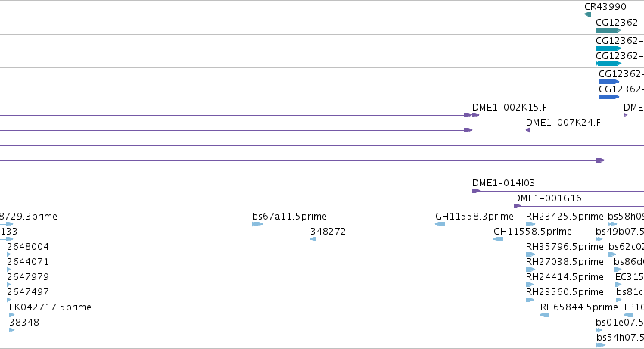
Task: Click the blue glyph under RH23425.5prime
Action: coord(530,224)
